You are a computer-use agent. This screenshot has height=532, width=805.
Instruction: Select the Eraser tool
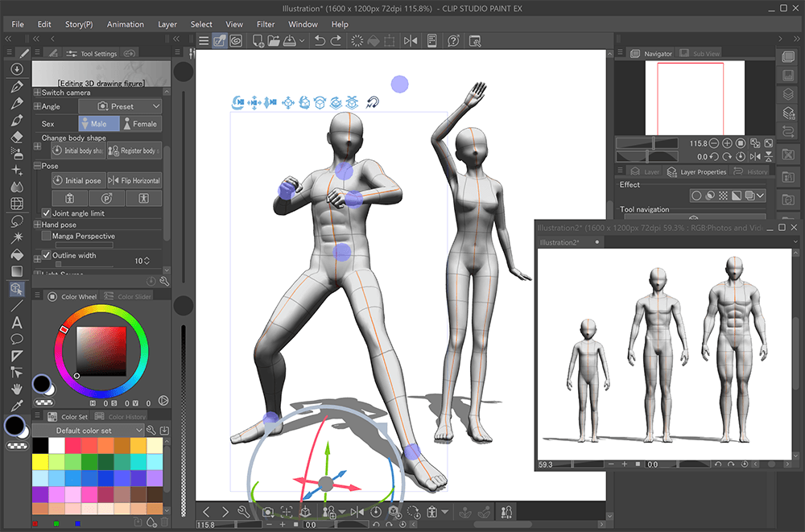coord(16,137)
